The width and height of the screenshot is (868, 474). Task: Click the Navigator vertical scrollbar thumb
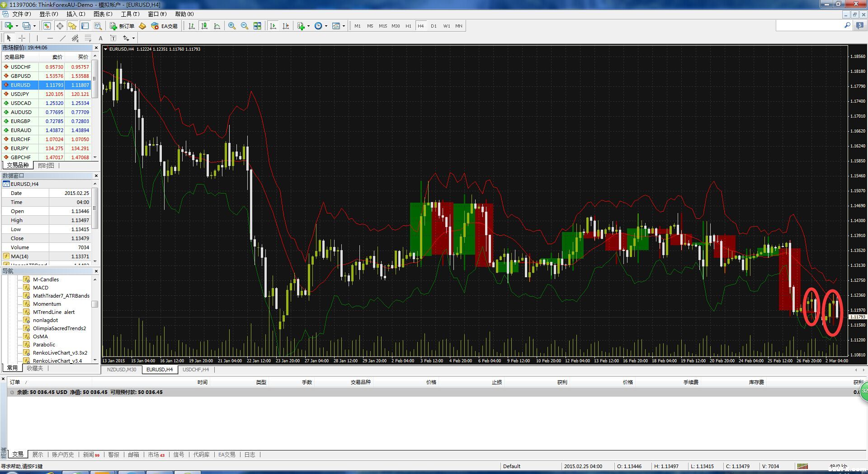95,304
